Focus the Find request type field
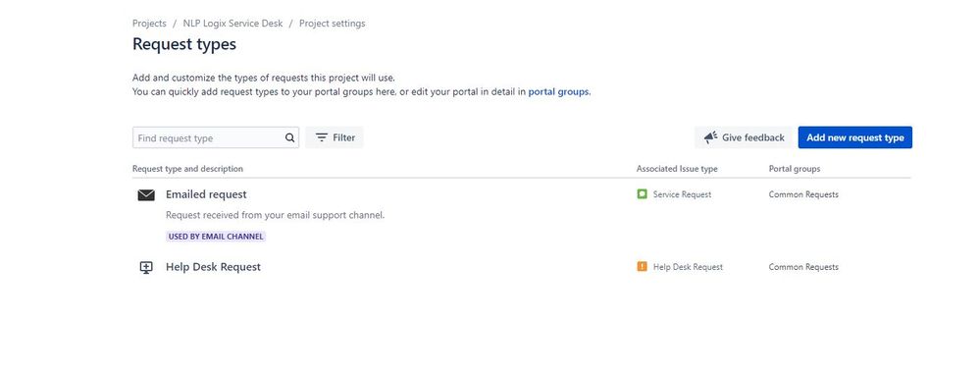Viewport: 980px width, 378px height. [216, 137]
